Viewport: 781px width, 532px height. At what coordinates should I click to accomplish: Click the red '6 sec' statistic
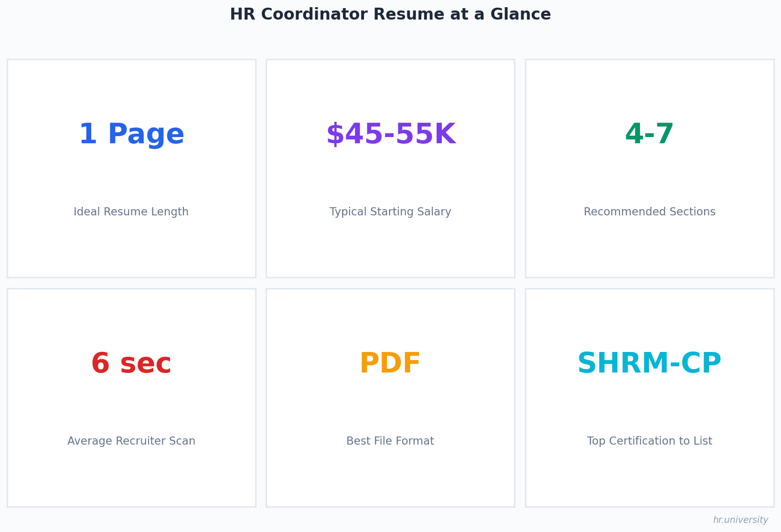click(131, 364)
